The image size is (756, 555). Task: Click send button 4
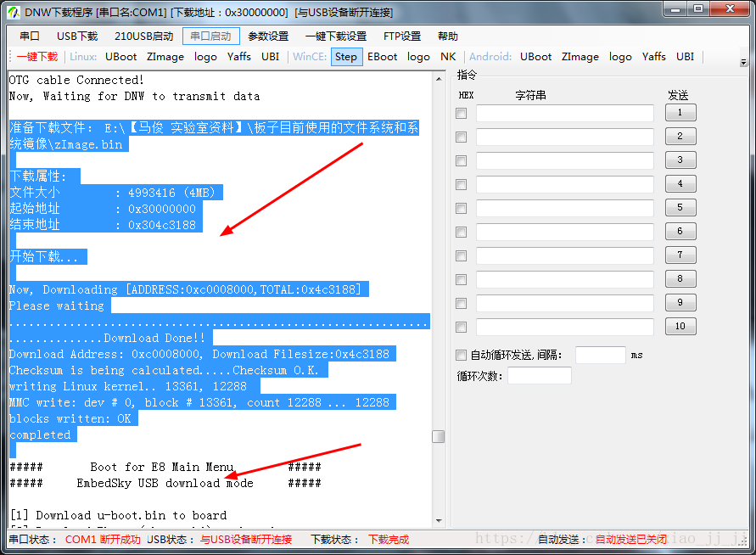[x=680, y=183]
